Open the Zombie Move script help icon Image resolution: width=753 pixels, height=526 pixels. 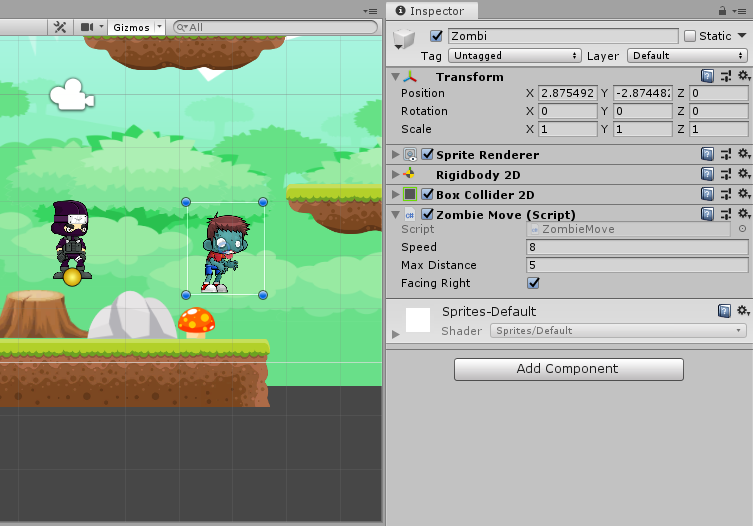pyautogui.click(x=707, y=214)
